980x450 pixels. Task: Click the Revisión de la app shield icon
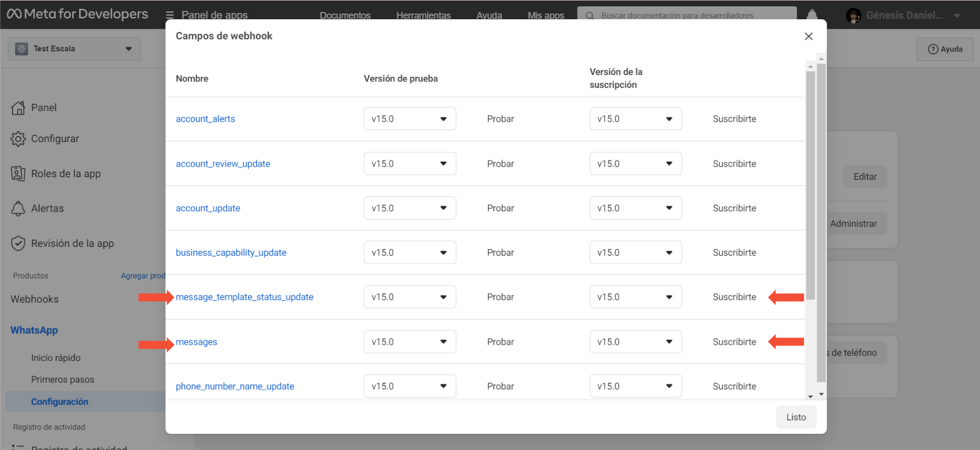pyautogui.click(x=18, y=243)
